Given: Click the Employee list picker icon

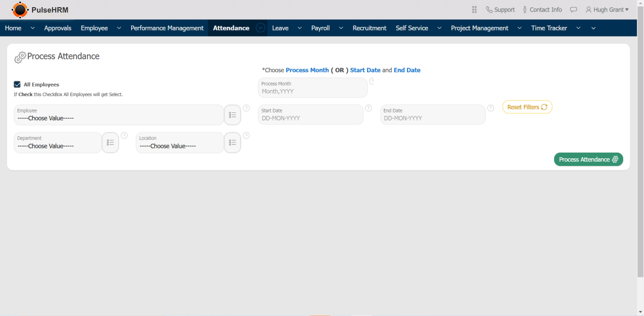Looking at the screenshot, I should (x=232, y=115).
